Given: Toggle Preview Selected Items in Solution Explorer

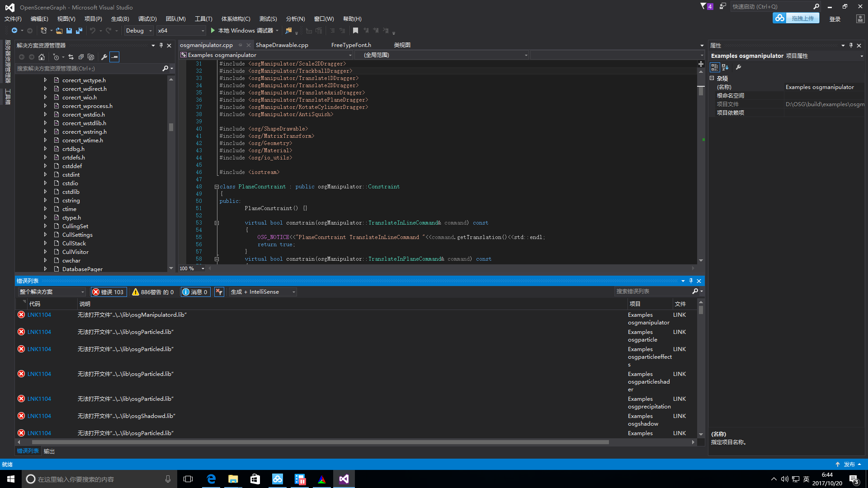Looking at the screenshot, I should click(x=114, y=57).
